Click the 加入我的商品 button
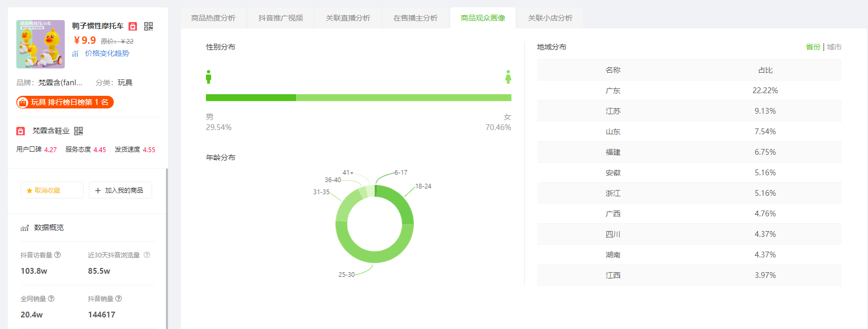The image size is (868, 329). (121, 190)
